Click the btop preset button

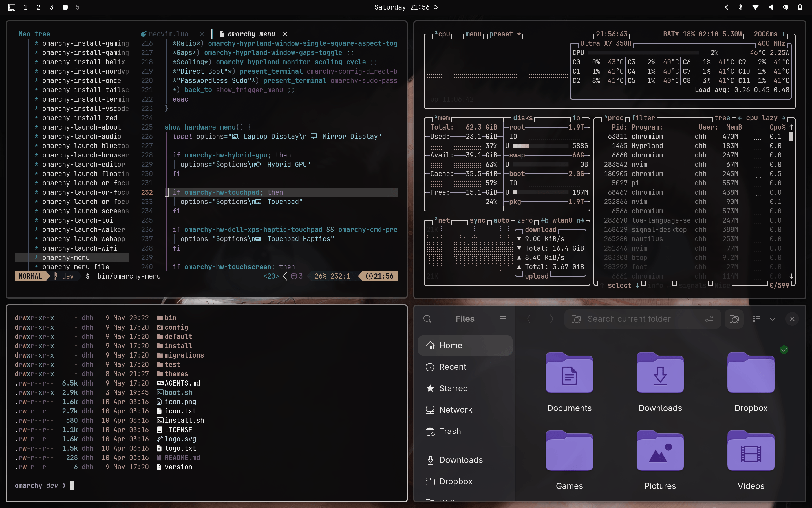(505, 34)
